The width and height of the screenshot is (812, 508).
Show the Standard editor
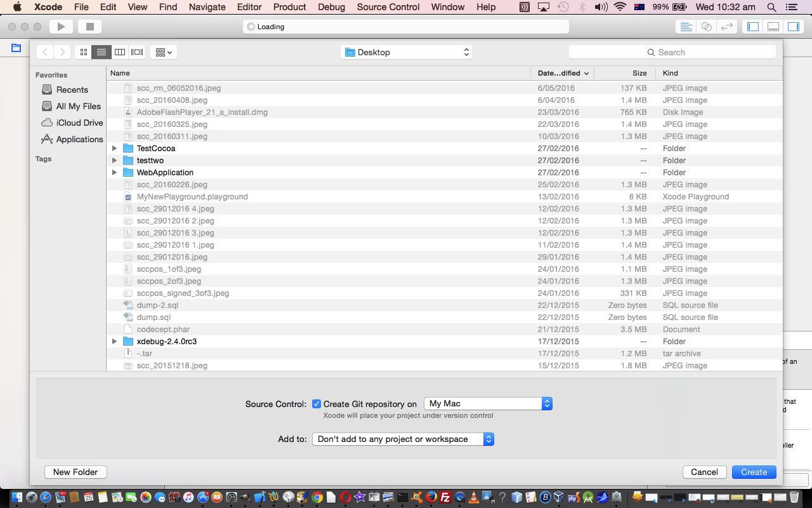(x=686, y=27)
